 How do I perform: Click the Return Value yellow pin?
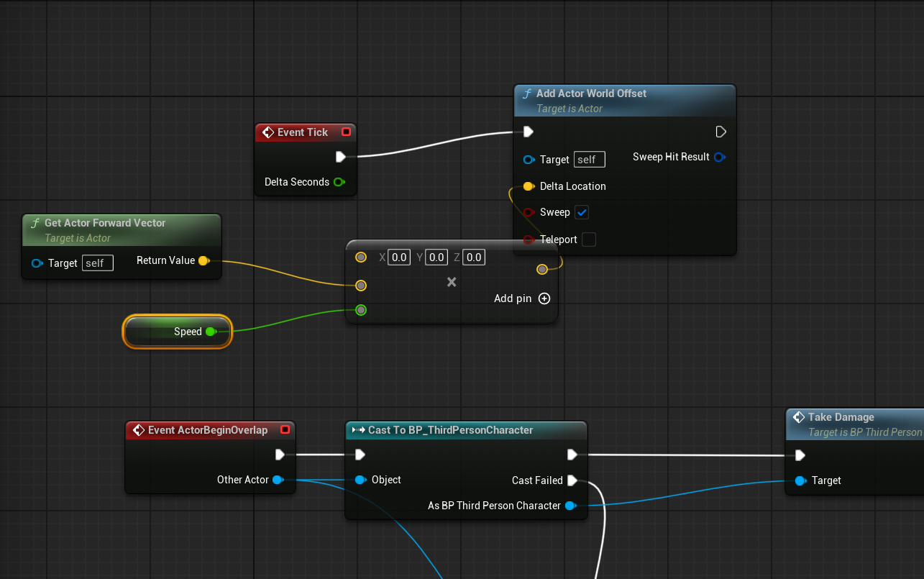click(x=203, y=260)
